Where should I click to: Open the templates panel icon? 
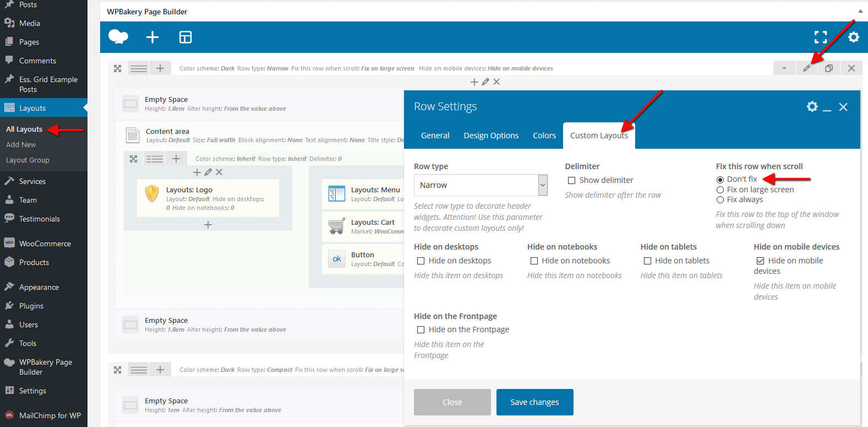click(x=185, y=37)
